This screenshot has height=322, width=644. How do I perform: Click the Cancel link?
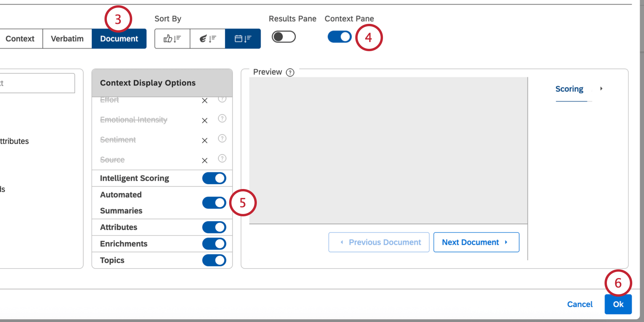(x=580, y=304)
